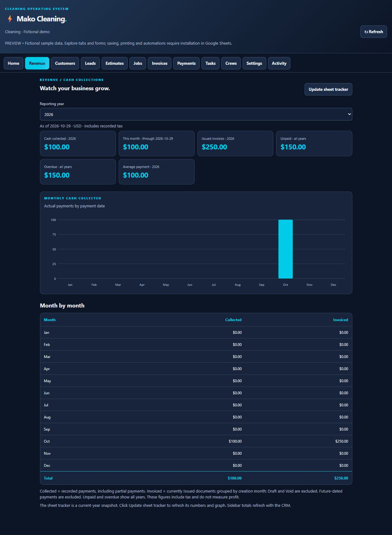Click the Total row label
This screenshot has width=392, height=535.
[x=48, y=478]
